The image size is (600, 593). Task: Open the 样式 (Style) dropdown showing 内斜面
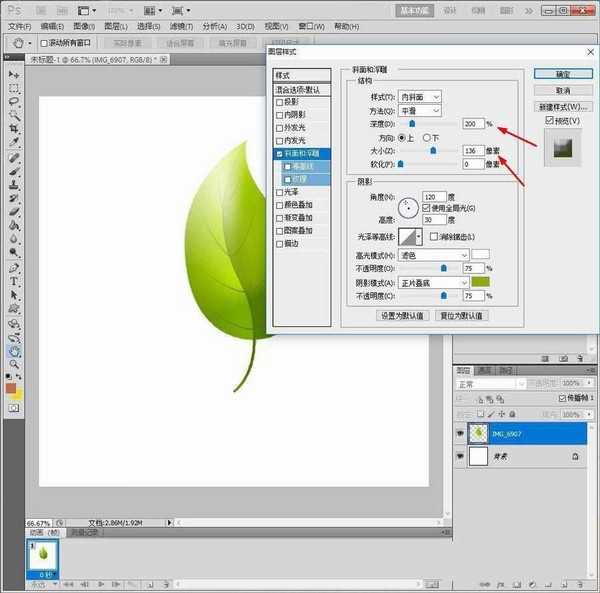[x=419, y=96]
